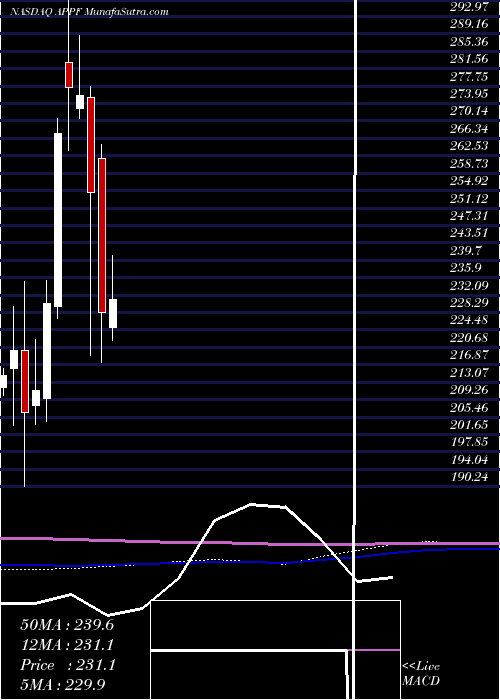Click the 289.16 price axis label
This screenshot has width=500, height=700.
pos(469,24)
